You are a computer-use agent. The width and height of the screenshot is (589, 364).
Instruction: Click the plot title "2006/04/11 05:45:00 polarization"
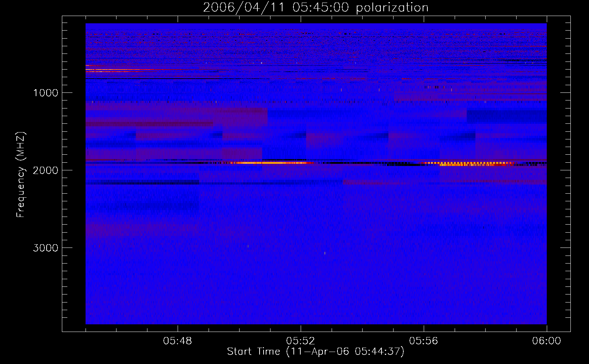tap(316, 8)
